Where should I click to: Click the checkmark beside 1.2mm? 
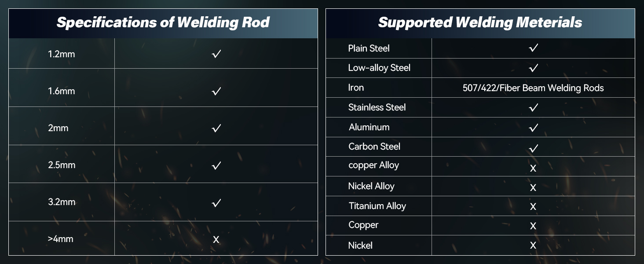(x=216, y=54)
